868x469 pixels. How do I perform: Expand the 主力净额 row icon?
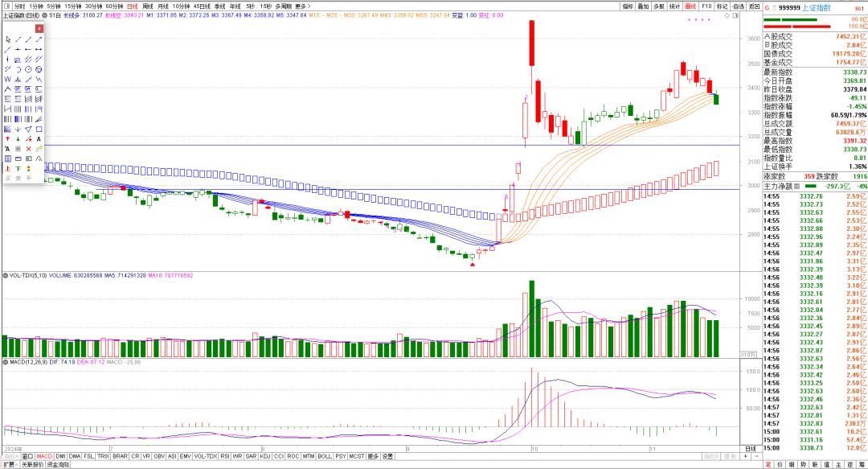click(797, 187)
